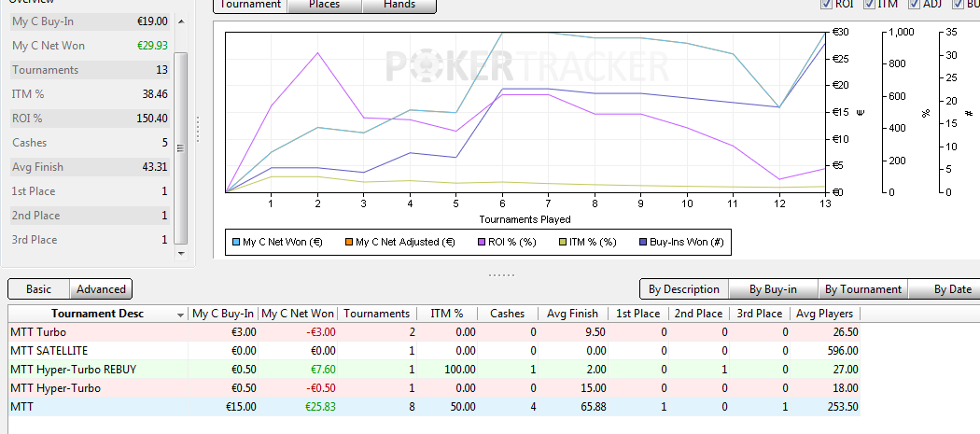The height and width of the screenshot is (434, 980).
Task: Group report By Description
Action: (684, 289)
